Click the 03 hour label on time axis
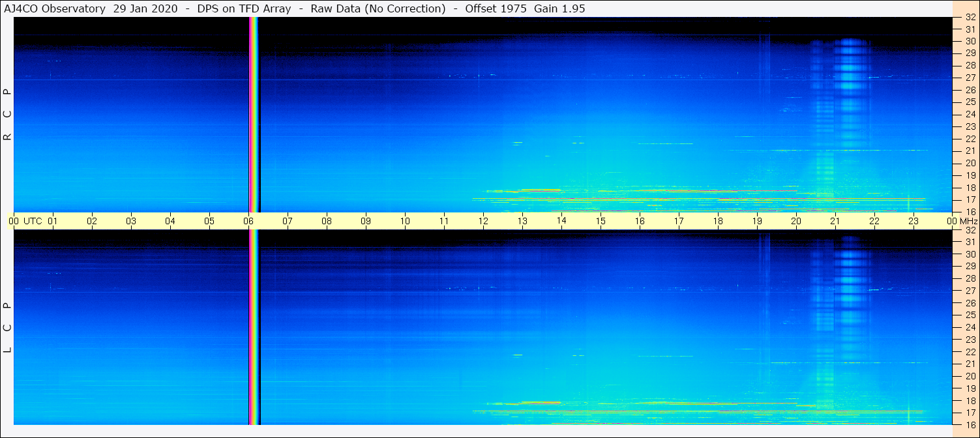This screenshot has width=980, height=438. (131, 221)
